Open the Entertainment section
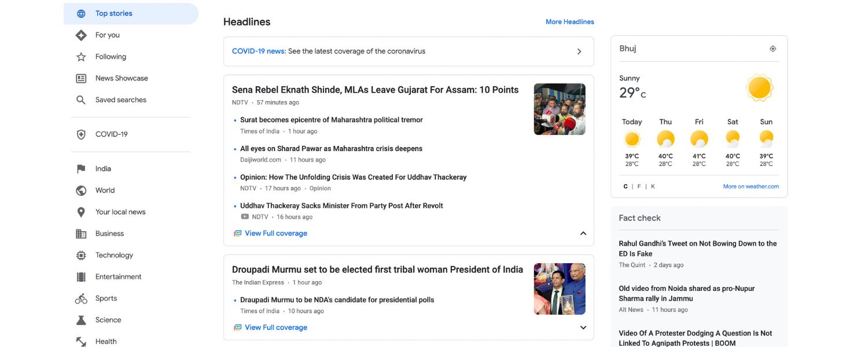 pyautogui.click(x=118, y=276)
